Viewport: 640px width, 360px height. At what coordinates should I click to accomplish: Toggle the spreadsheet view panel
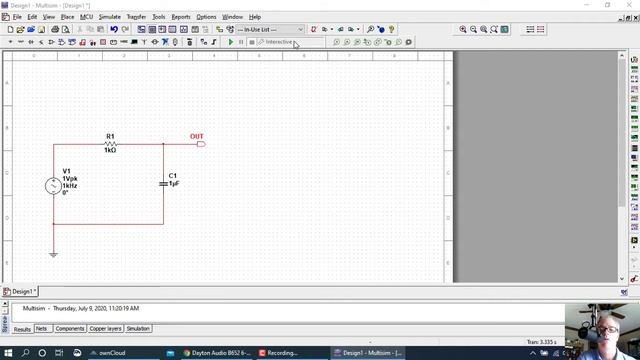[x=152, y=29]
